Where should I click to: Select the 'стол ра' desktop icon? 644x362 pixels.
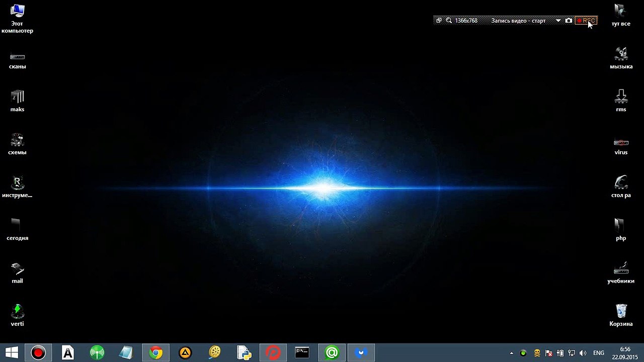click(621, 187)
